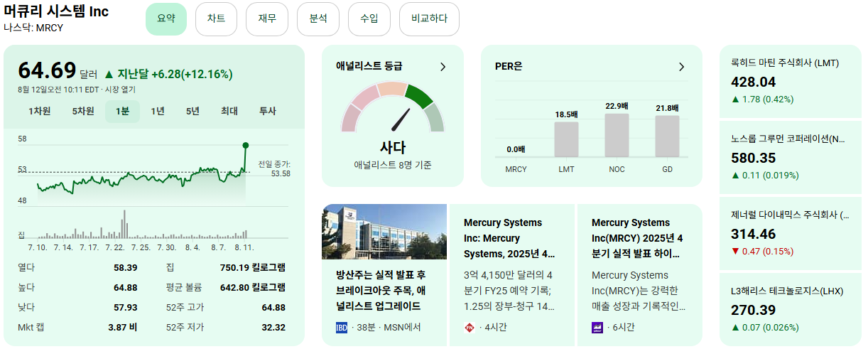Click the price chart's green endpoint marker
The image size is (868, 349).
(246, 145)
